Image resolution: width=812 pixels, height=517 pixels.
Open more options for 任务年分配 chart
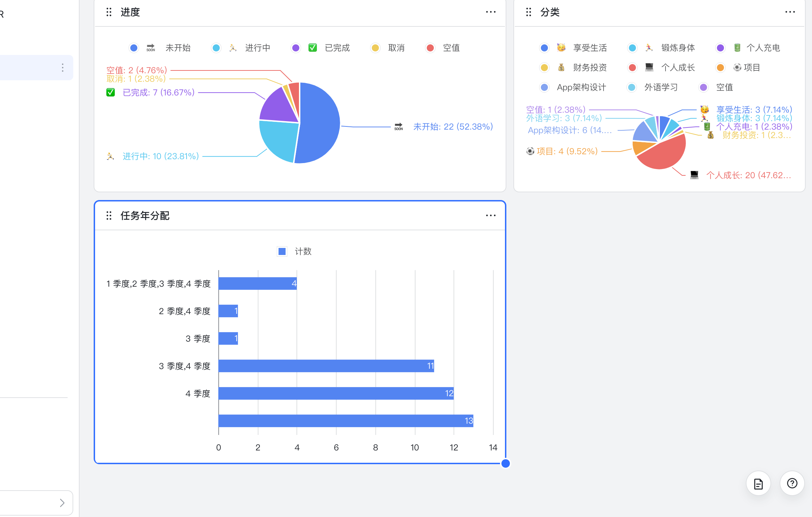(x=491, y=216)
